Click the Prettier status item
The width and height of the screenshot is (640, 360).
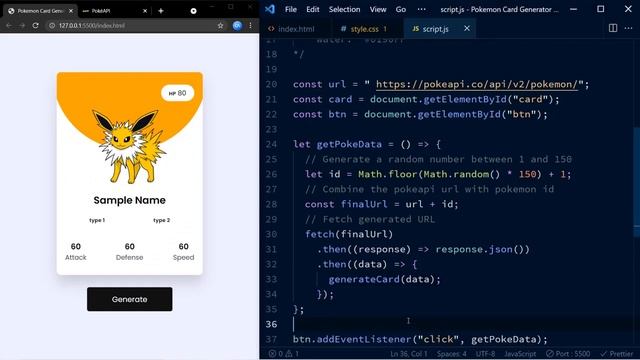616,354
